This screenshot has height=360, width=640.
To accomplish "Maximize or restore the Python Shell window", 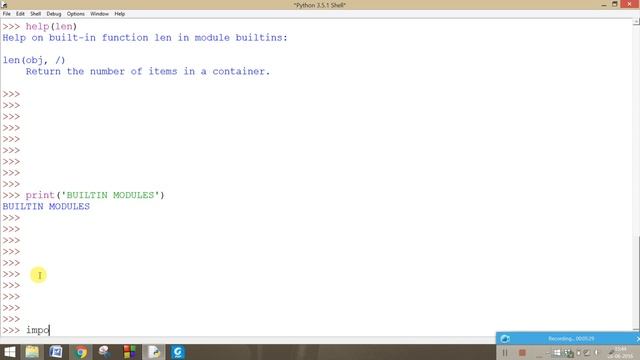I will coord(615,4).
